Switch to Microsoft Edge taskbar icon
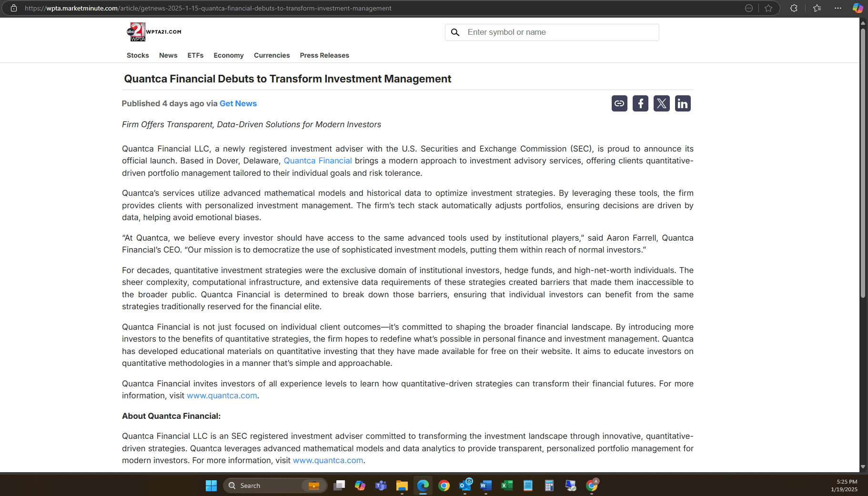The image size is (868, 496). click(423, 486)
